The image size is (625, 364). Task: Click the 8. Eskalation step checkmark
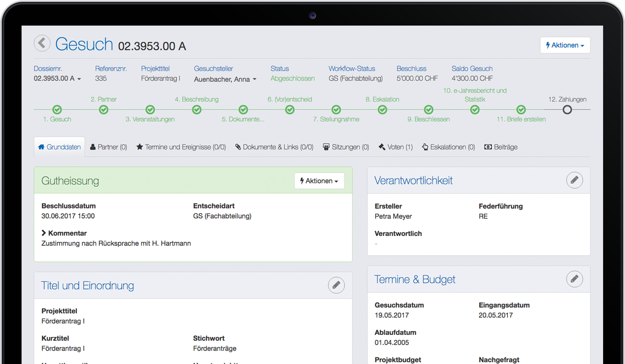pos(382,110)
